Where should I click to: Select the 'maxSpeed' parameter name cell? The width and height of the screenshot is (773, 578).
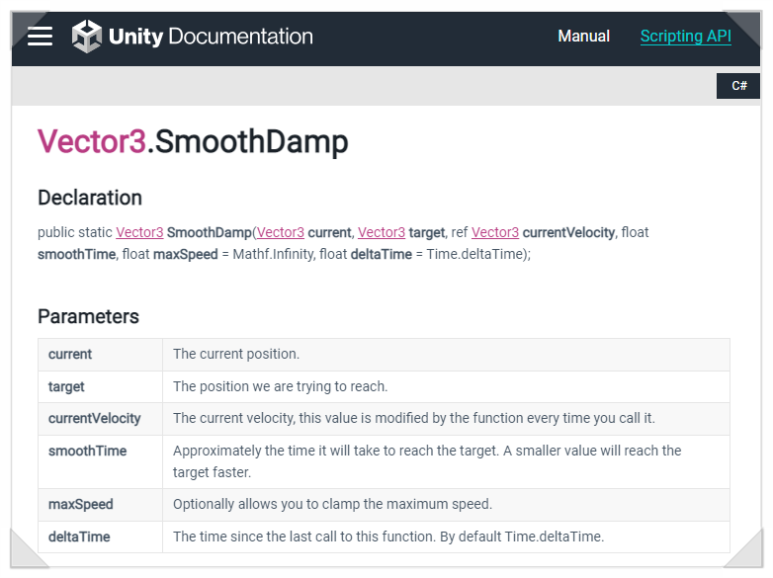(x=100, y=505)
